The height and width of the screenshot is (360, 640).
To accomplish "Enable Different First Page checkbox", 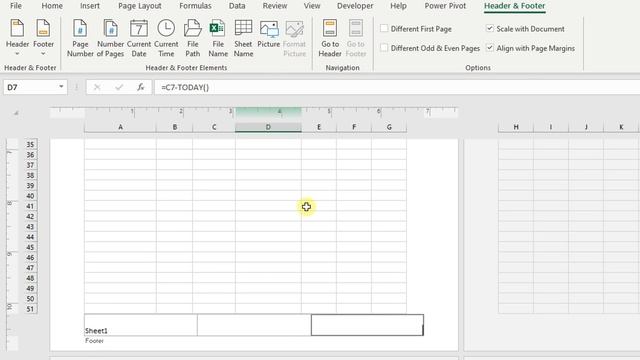I will 384,29.
